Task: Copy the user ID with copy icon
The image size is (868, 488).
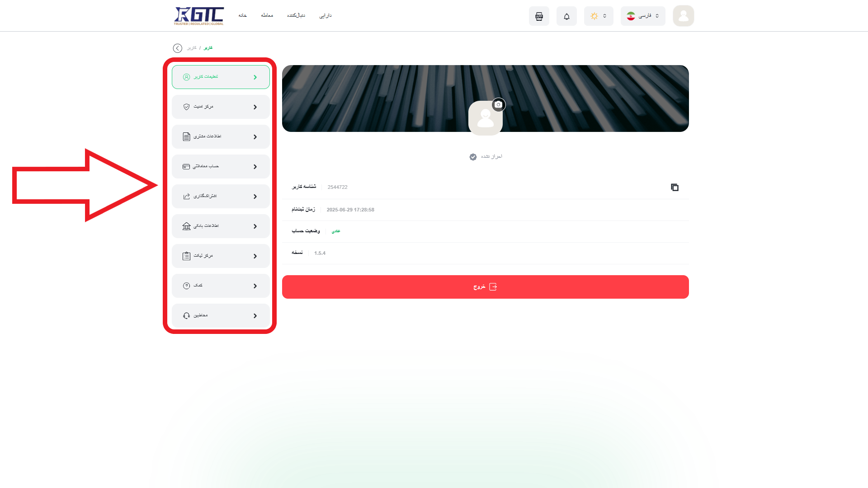Action: (x=675, y=187)
